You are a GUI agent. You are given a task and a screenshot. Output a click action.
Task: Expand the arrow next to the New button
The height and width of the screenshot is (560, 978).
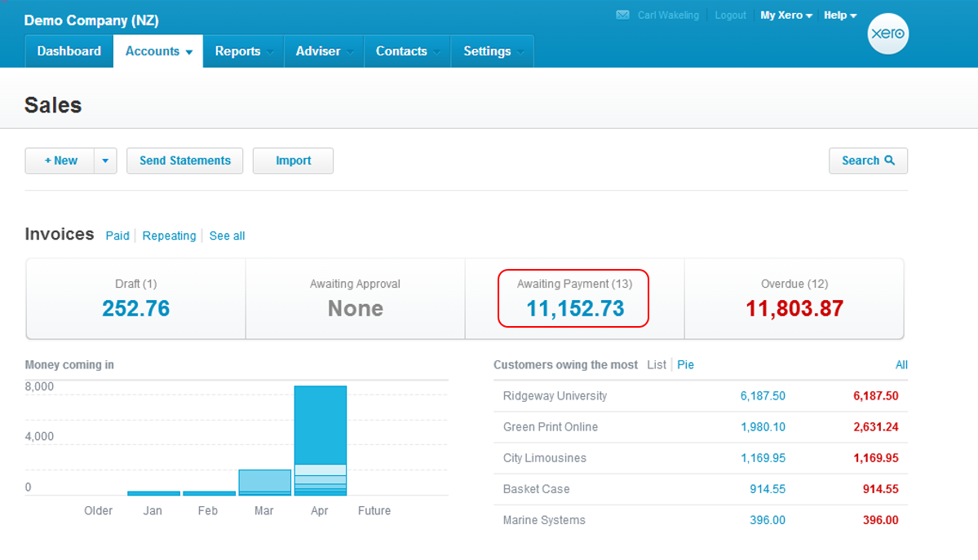[105, 161]
